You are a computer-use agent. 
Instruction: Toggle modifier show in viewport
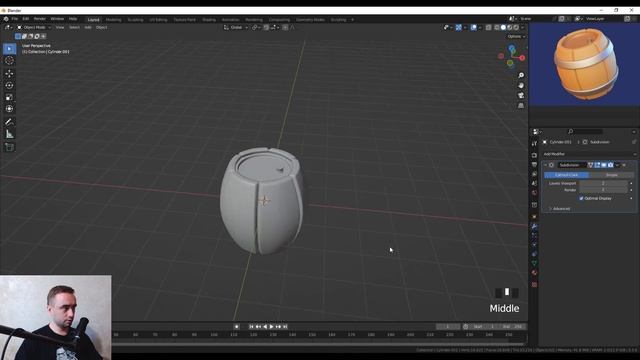(604, 165)
